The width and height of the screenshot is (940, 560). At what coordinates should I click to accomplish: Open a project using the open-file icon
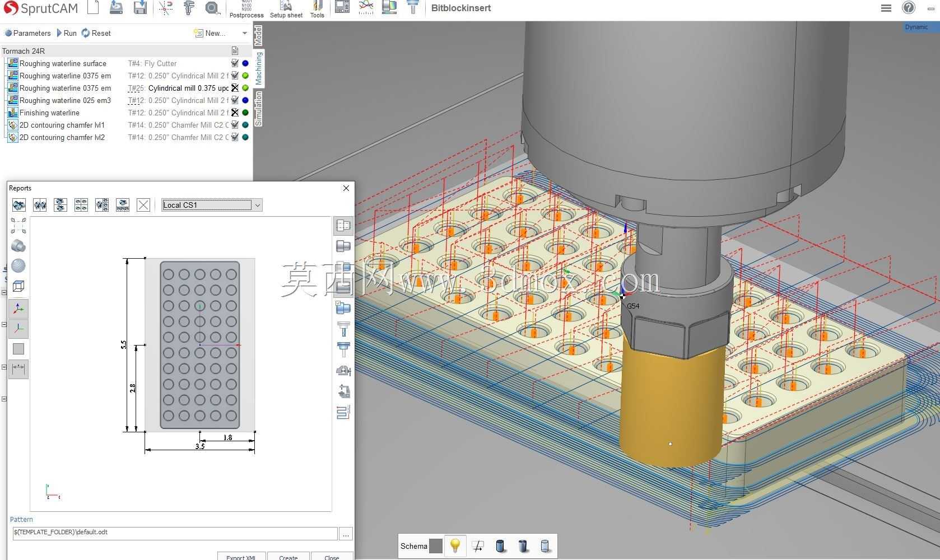tap(117, 8)
